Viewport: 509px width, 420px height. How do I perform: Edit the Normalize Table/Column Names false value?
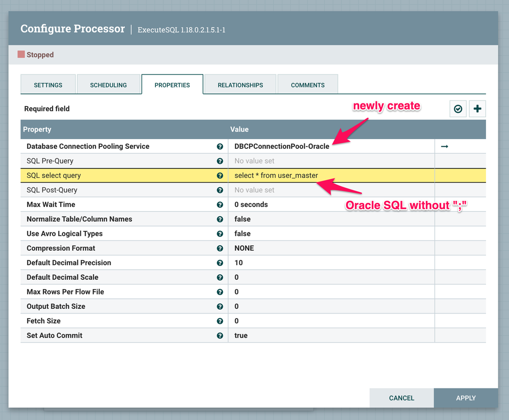(331, 219)
